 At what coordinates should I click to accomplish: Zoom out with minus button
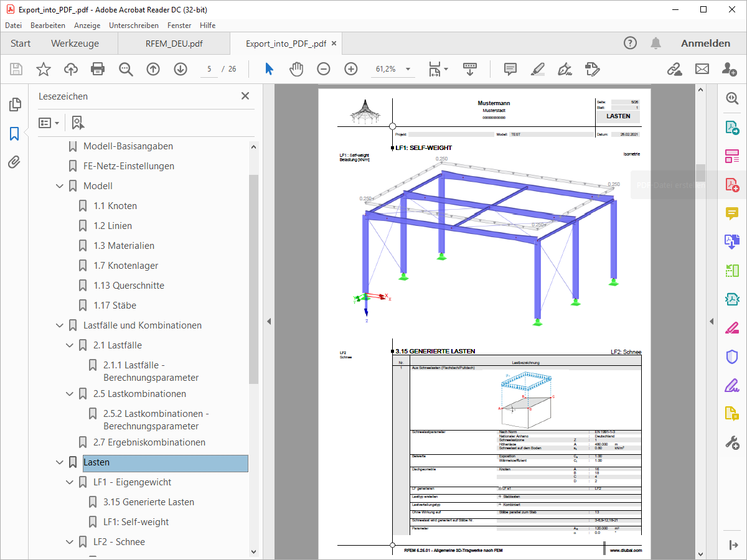click(324, 69)
